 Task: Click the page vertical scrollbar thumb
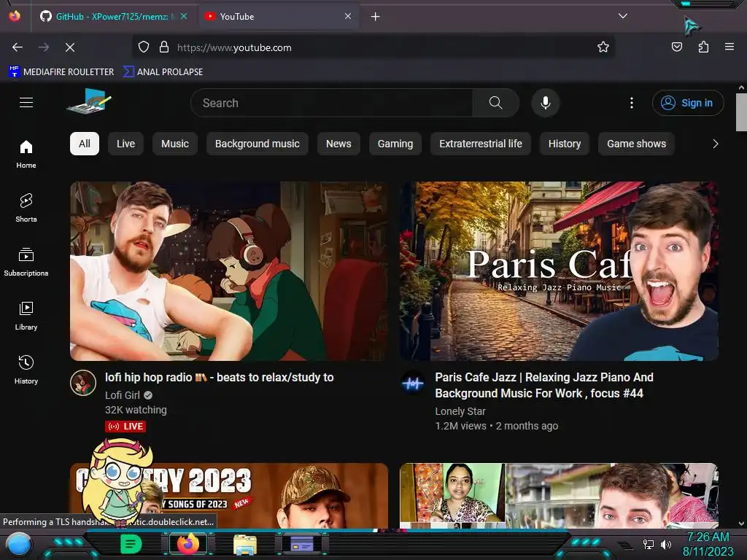pyautogui.click(x=741, y=112)
